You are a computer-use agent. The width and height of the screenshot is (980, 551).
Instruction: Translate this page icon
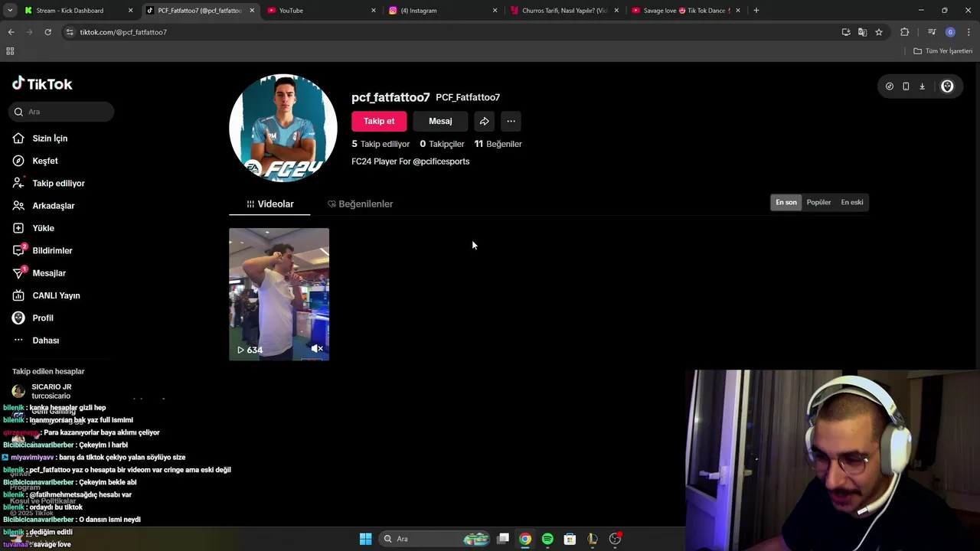[862, 32]
